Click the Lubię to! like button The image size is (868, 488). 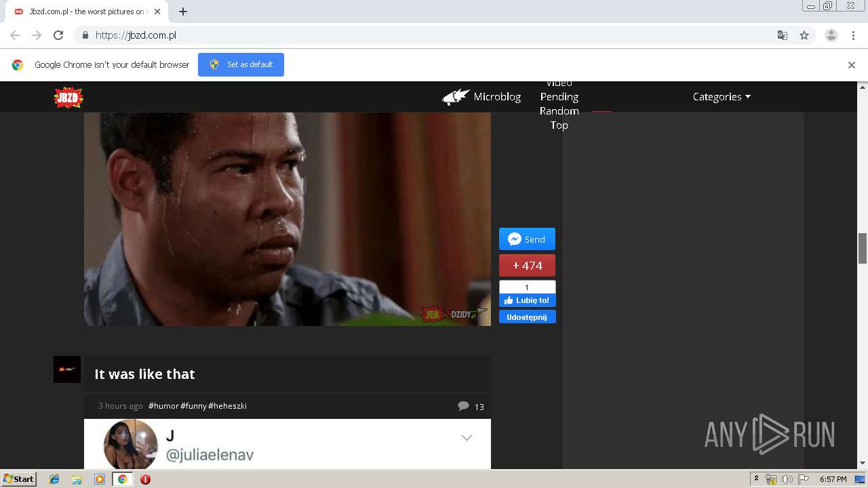tap(527, 300)
